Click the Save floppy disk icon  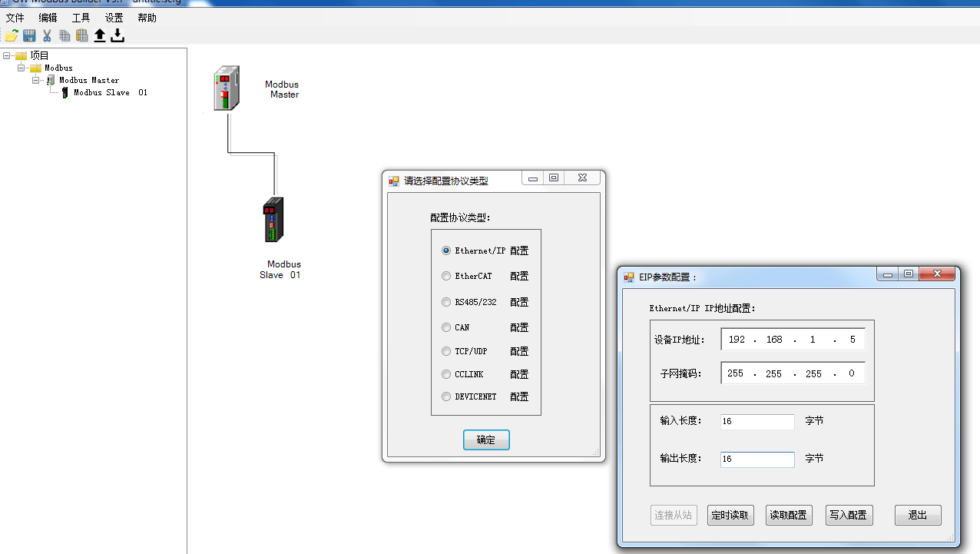point(29,35)
